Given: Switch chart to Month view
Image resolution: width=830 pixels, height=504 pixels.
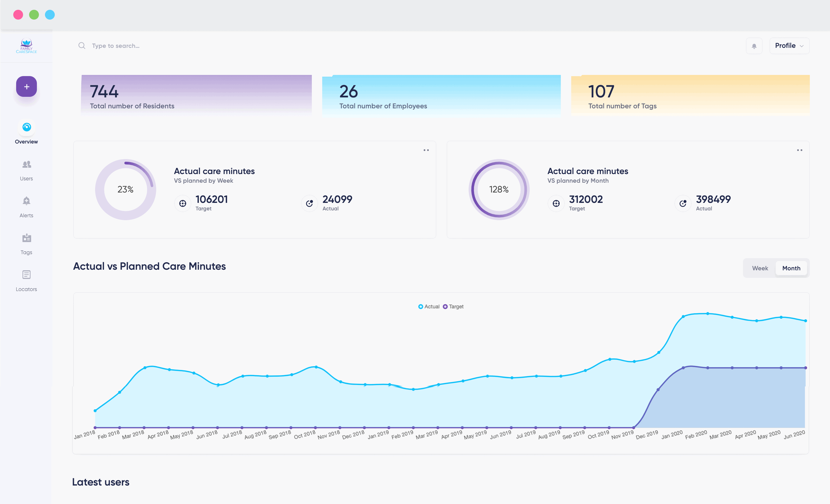Looking at the screenshot, I should (791, 268).
